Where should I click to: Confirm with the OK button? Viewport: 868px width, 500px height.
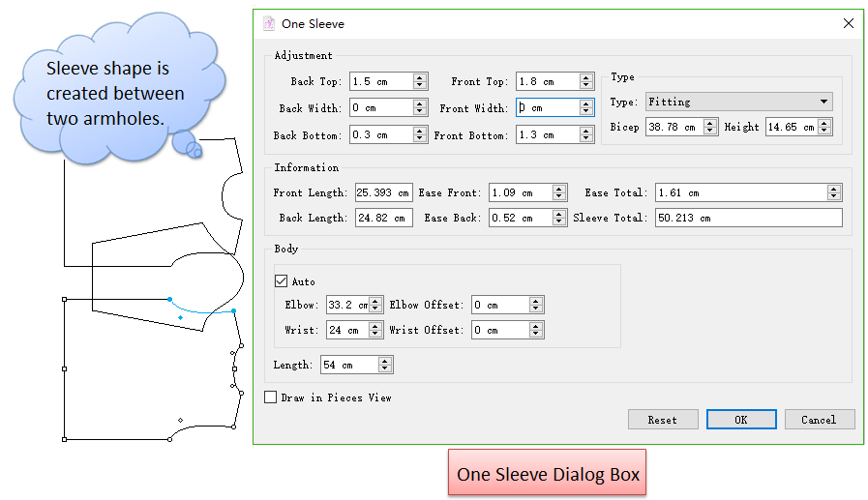740,420
